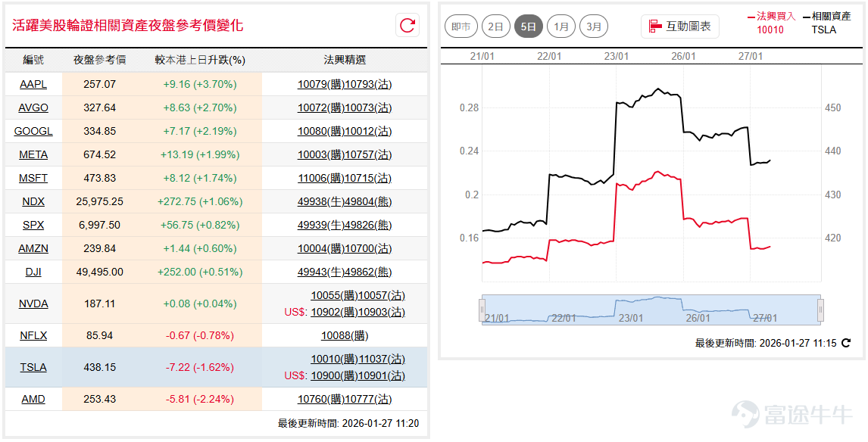Screen dimensions: 868x442
Task: Toggle the 相關資產 TSLA legend series
Action: [x=826, y=23]
